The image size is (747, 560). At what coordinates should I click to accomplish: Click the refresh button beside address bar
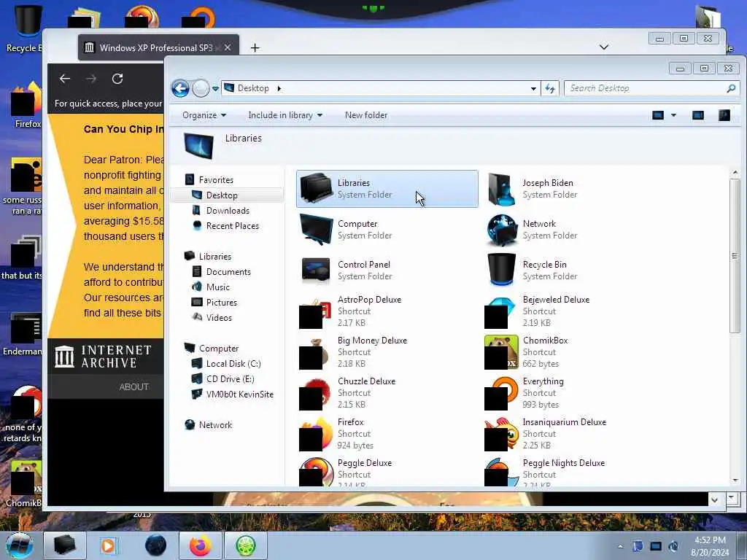click(550, 88)
